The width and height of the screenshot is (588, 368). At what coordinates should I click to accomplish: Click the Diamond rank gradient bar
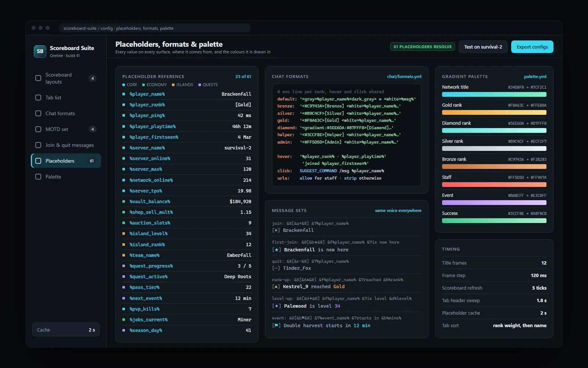[x=494, y=131]
